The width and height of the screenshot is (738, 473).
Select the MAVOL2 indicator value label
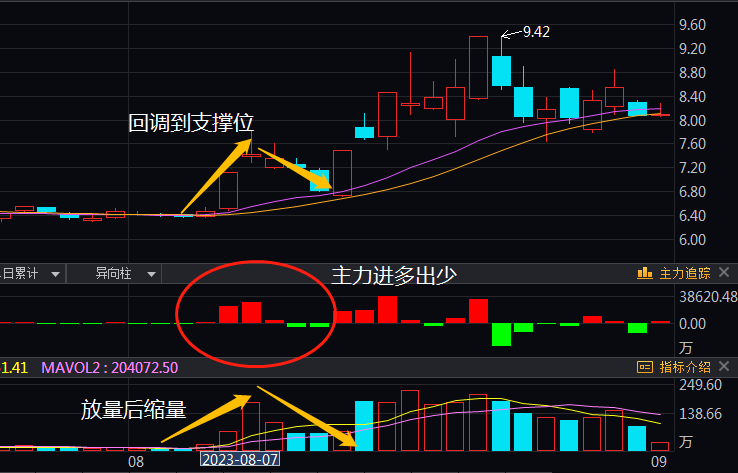[x=110, y=368]
